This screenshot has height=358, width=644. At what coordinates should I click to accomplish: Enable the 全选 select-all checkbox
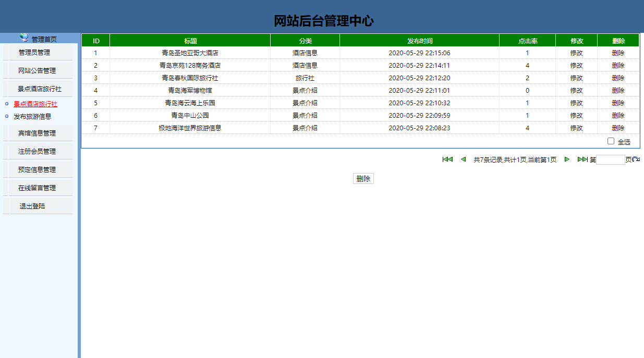pos(610,141)
